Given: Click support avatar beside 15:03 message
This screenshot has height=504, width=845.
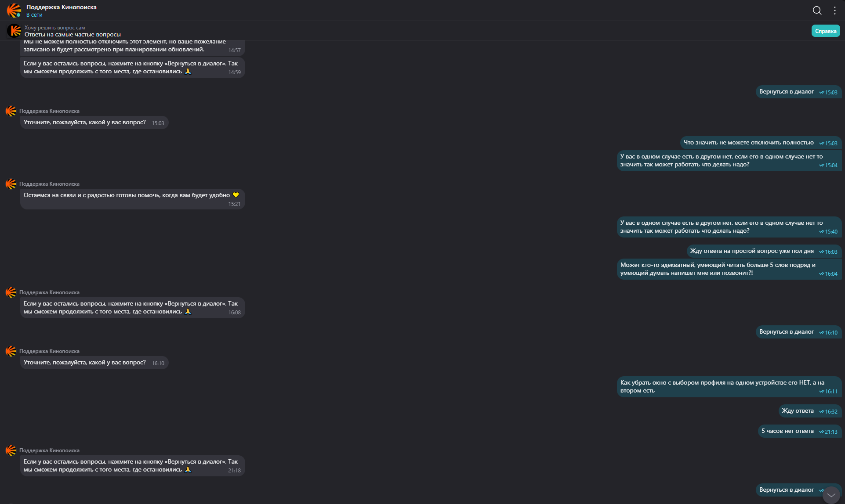Looking at the screenshot, I should (x=11, y=111).
